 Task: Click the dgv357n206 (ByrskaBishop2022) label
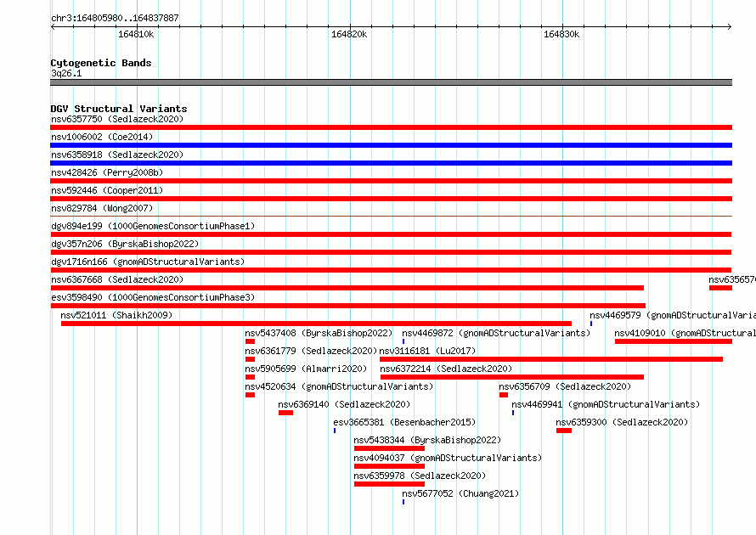pos(125,244)
